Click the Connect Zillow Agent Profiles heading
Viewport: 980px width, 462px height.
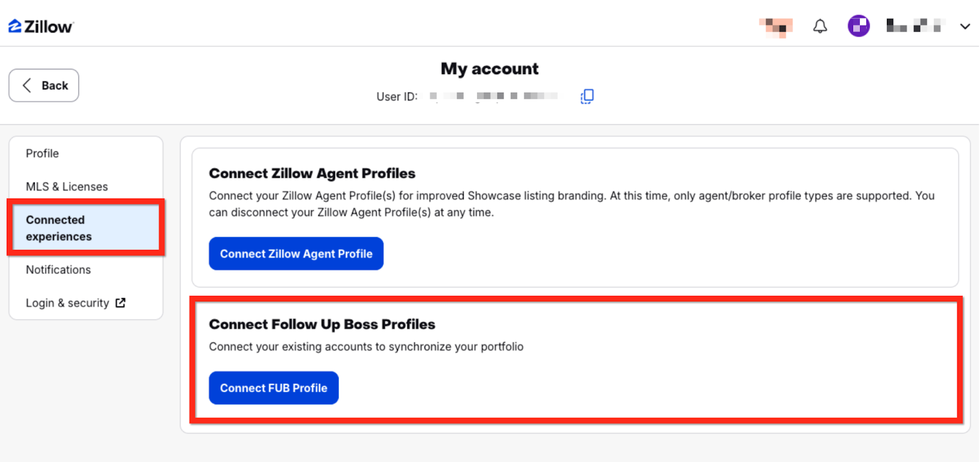tap(312, 173)
